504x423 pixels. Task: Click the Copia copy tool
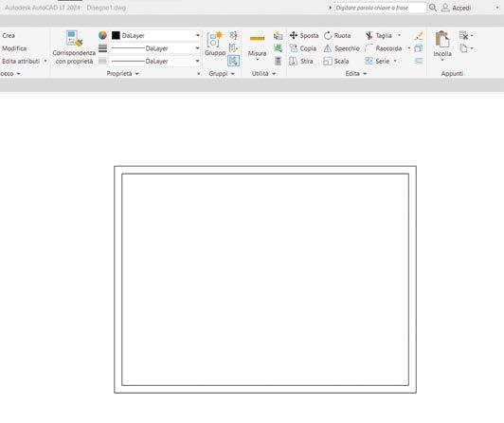point(303,48)
